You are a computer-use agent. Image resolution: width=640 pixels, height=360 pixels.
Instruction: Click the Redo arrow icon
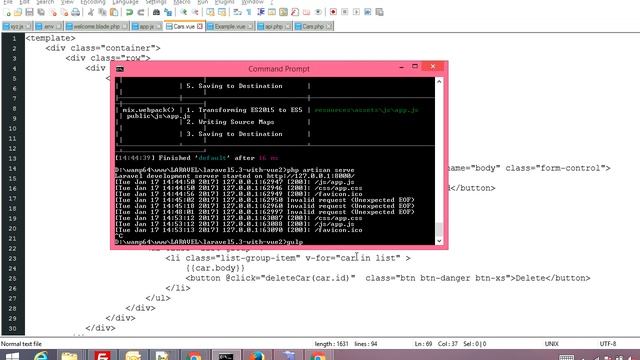click(141, 12)
